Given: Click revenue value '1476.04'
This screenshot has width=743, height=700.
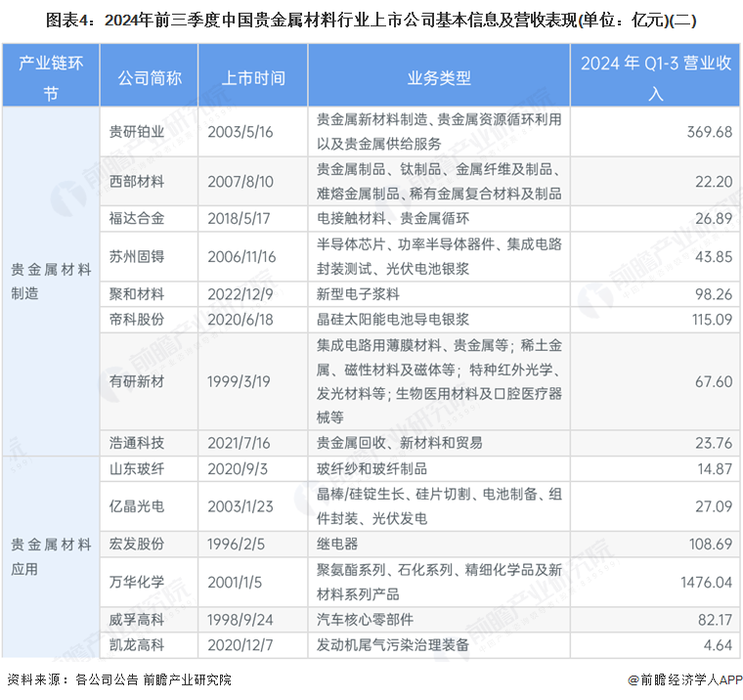Looking at the screenshot, I should (x=707, y=583).
